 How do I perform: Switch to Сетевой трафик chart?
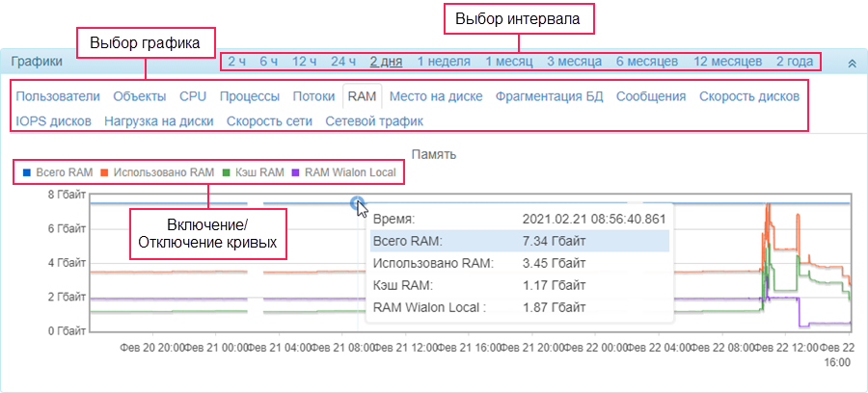[375, 121]
